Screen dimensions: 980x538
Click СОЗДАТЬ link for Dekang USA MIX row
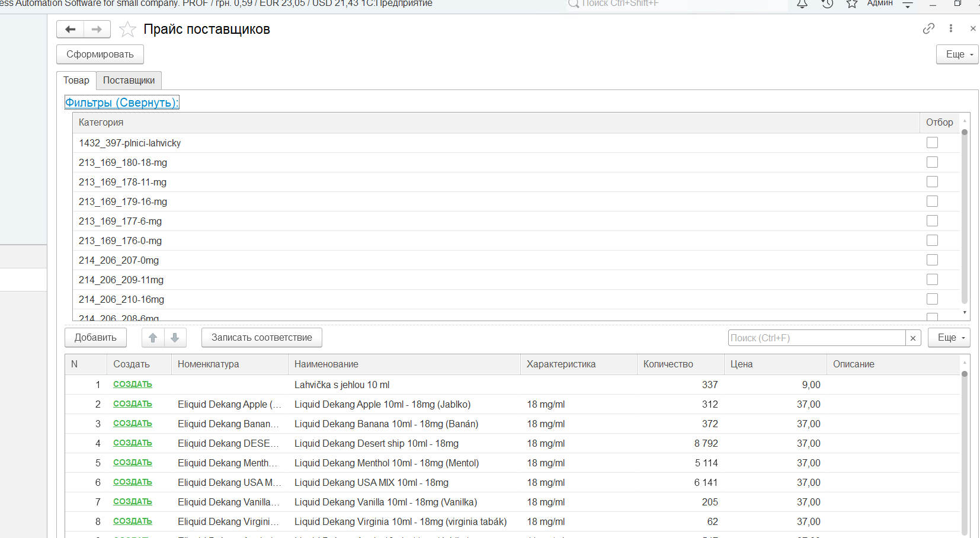coord(133,482)
